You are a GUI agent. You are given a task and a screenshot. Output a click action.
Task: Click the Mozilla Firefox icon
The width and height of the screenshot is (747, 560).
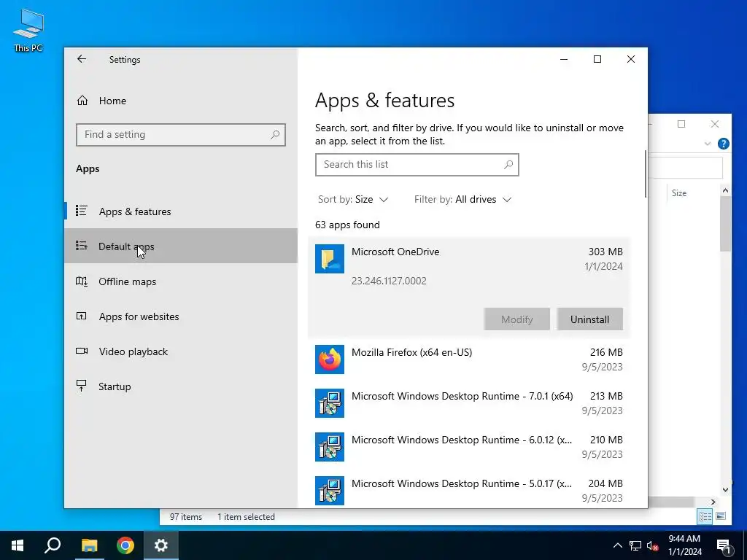click(329, 359)
